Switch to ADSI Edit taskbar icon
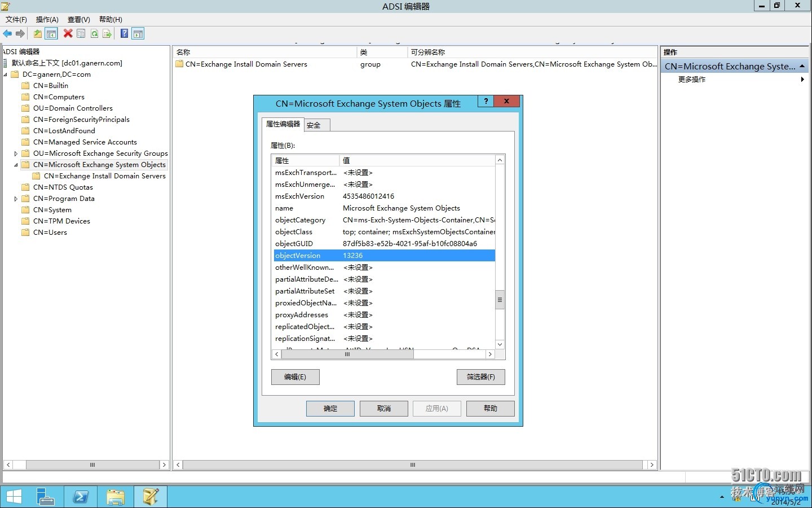 pos(150,497)
